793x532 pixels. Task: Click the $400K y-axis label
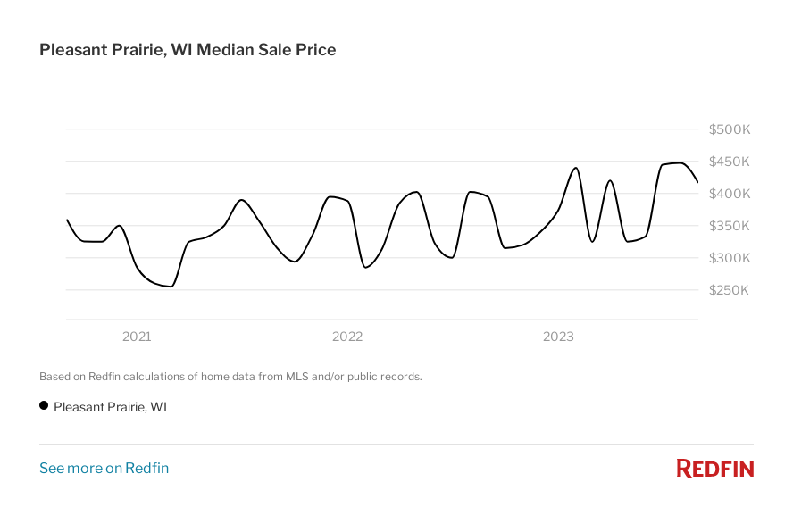tap(730, 194)
